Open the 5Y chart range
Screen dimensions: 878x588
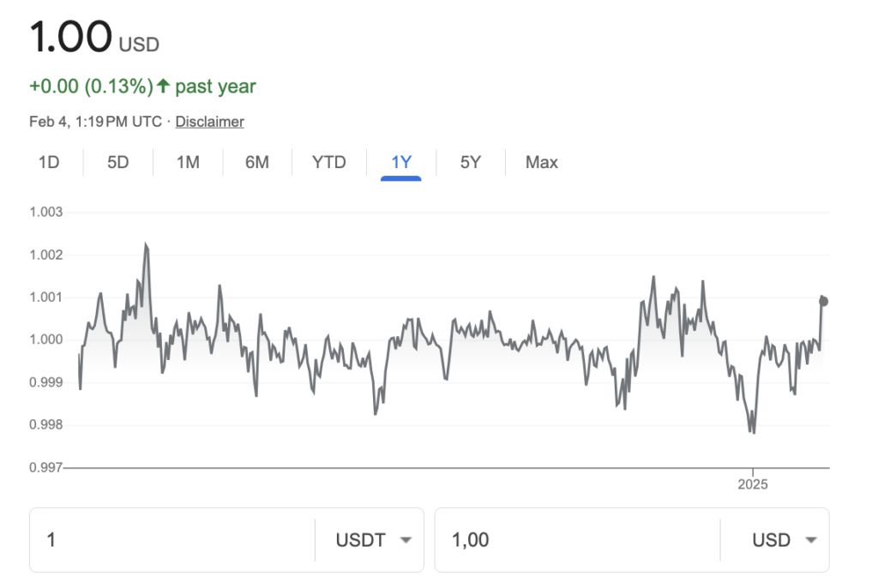[470, 162]
